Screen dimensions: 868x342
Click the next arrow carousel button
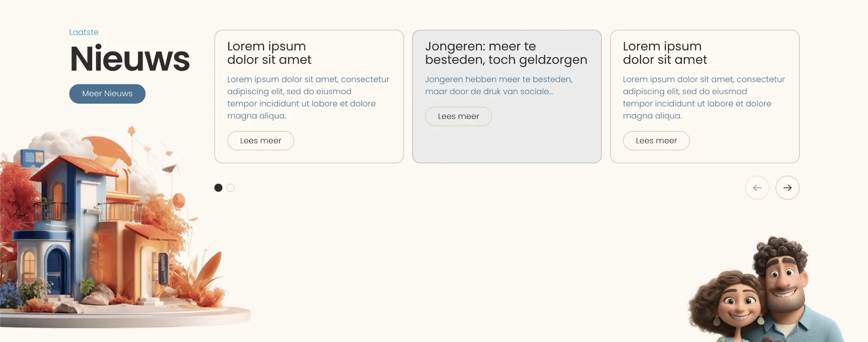coord(787,188)
